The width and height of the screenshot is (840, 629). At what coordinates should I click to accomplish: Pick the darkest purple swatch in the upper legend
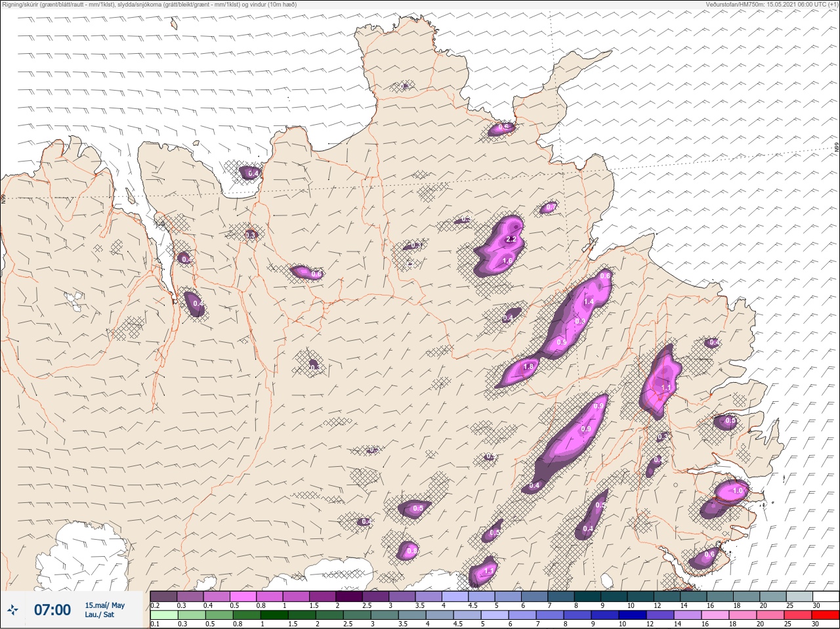click(x=349, y=596)
